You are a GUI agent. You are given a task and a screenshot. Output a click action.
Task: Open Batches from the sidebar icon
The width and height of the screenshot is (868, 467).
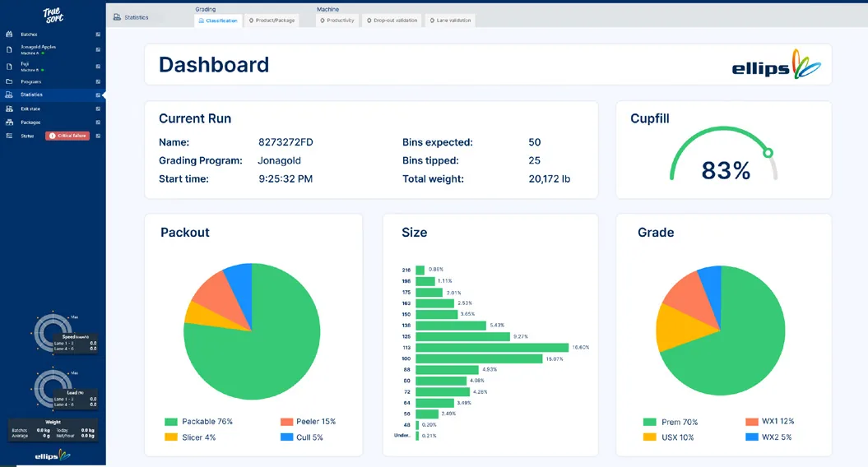(x=9, y=35)
